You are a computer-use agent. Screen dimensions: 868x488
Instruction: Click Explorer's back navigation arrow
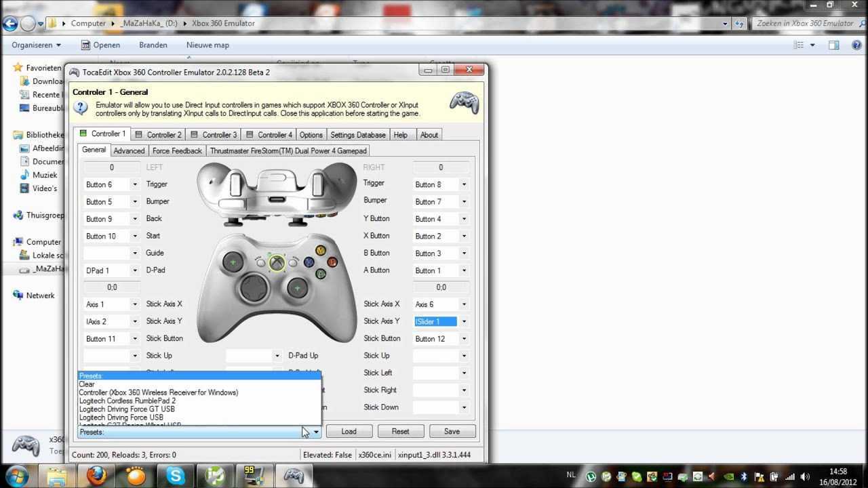pos(10,24)
